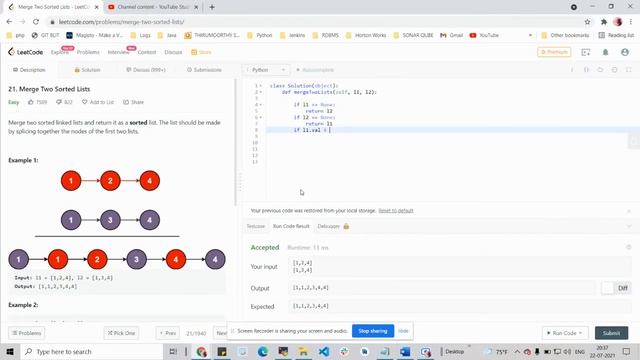The image size is (640, 360).
Task: Click the Stop sharing button
Action: click(373, 331)
